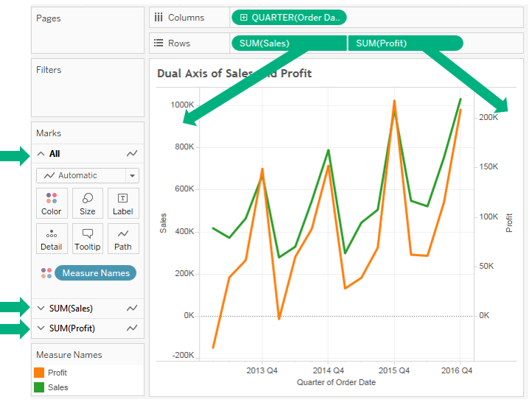Select the QUARTER(Order Date) pill on Columns
Viewport: 532px width, 405px height.
[289, 17]
